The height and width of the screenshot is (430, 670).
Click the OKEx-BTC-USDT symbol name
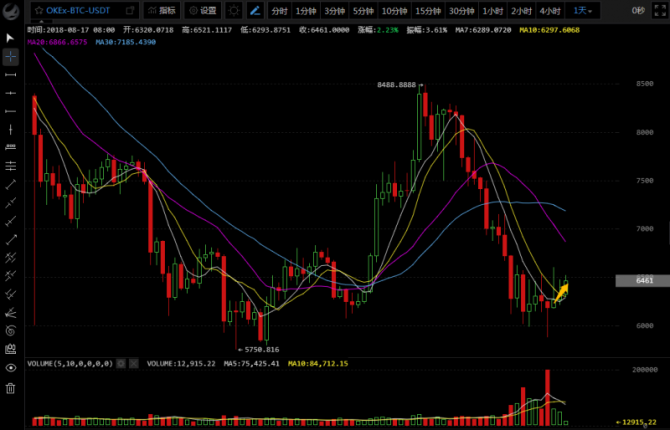pos(78,11)
